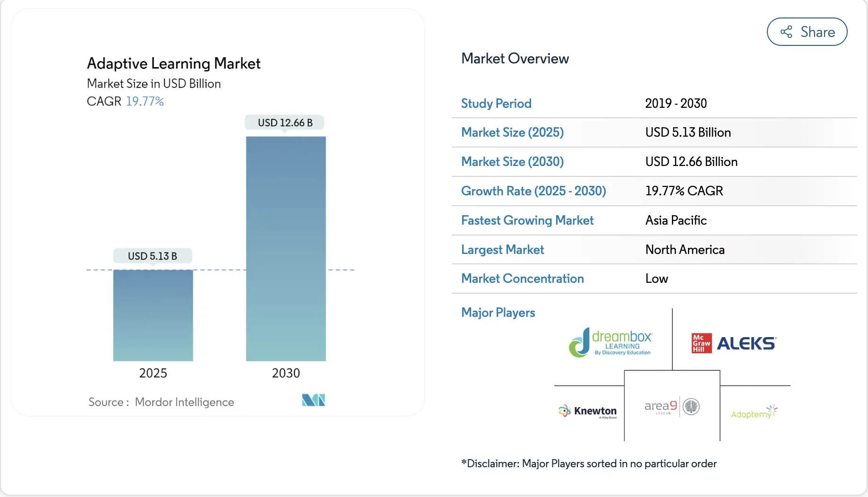Click the Share icon next to Share text
This screenshot has height=497, width=868.
coord(785,32)
